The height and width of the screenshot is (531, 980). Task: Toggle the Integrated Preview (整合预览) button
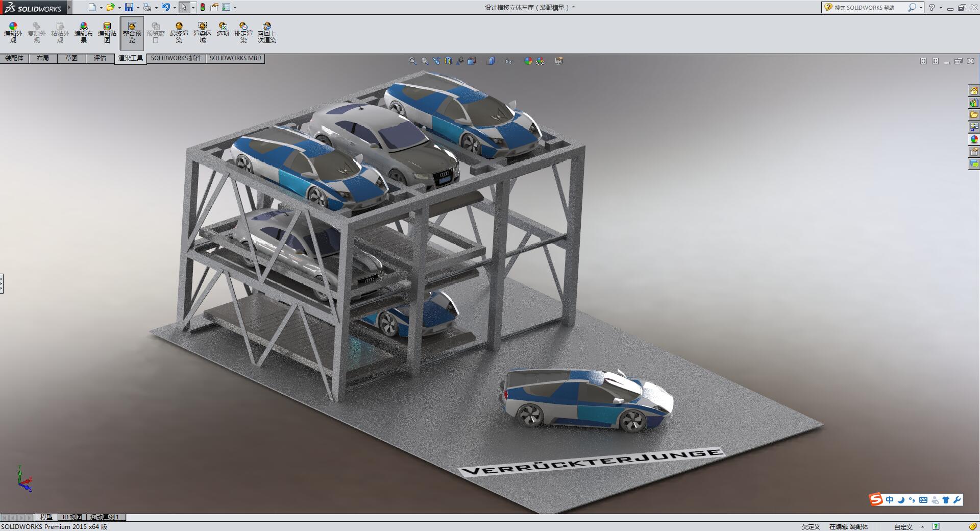pos(132,33)
